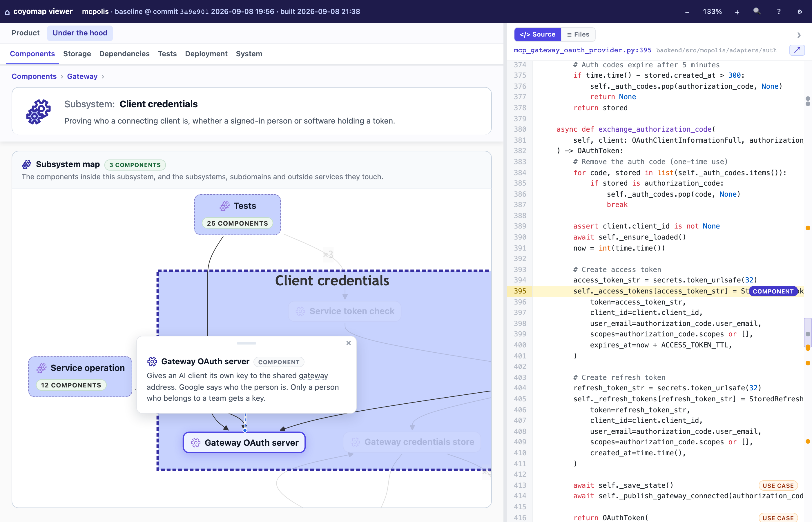
Task: Click the popup Gateway OAuth server icon
Action: point(152,361)
